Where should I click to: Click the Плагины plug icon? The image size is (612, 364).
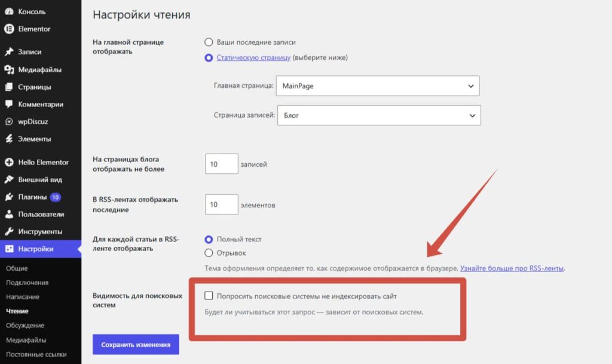tap(9, 197)
